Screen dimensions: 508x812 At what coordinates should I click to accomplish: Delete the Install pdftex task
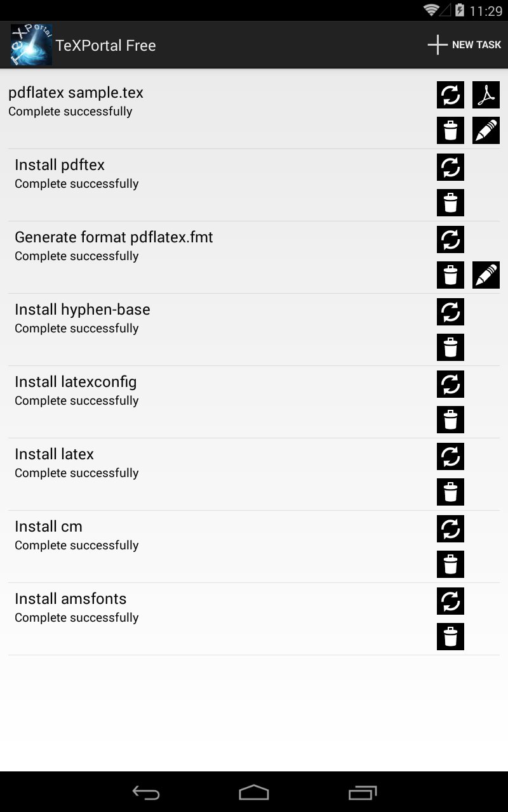click(450, 203)
